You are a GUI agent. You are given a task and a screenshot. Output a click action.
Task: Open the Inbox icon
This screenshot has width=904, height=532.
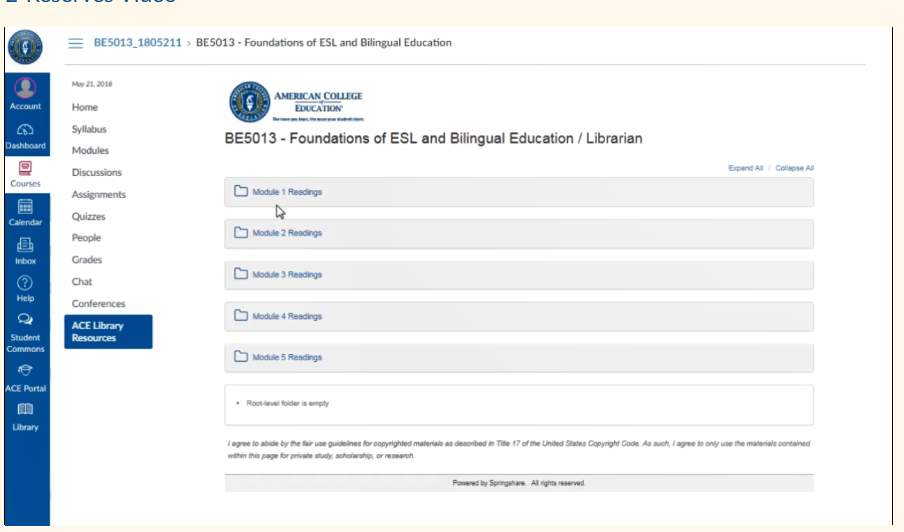pos(25,245)
